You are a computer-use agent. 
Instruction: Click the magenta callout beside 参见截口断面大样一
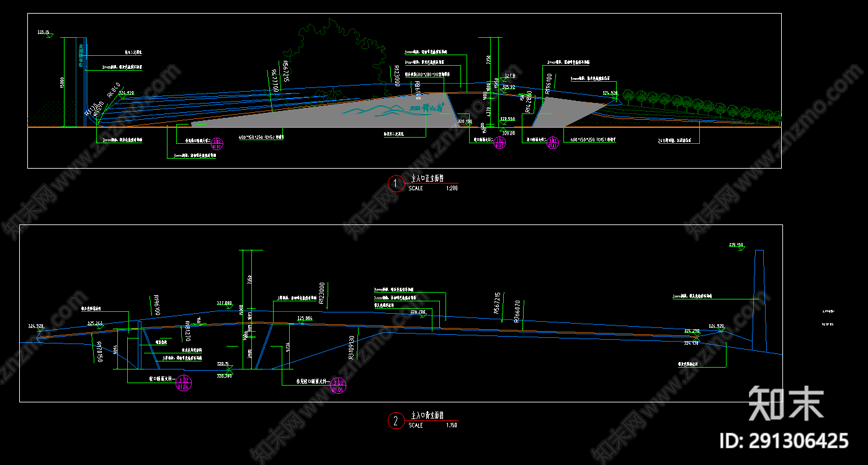click(x=339, y=385)
